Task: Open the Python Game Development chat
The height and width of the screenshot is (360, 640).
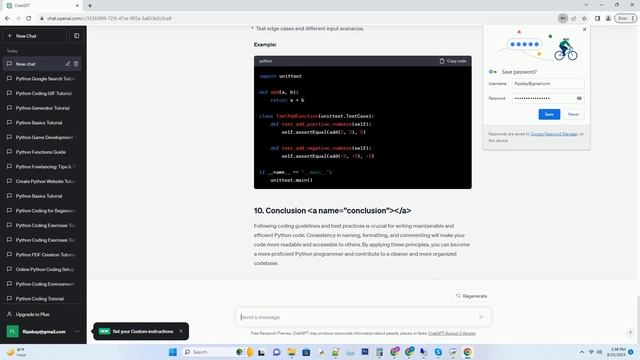Action: (42, 138)
